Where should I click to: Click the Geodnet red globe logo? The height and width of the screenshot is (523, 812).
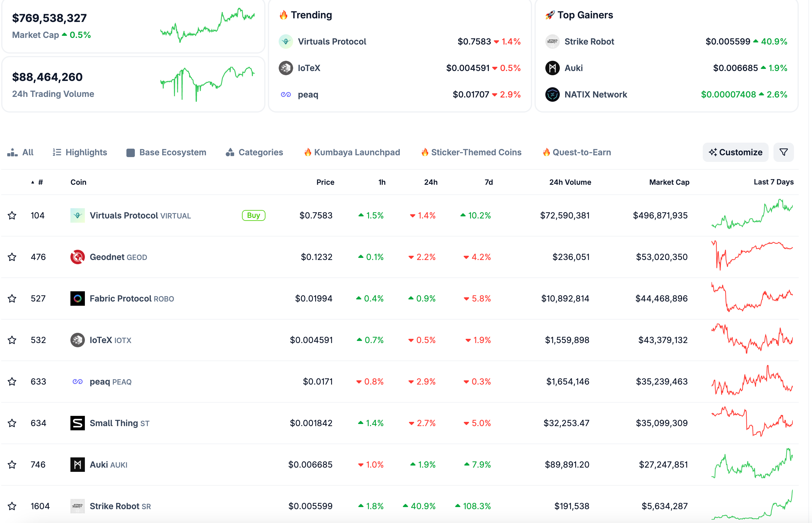pyautogui.click(x=77, y=257)
